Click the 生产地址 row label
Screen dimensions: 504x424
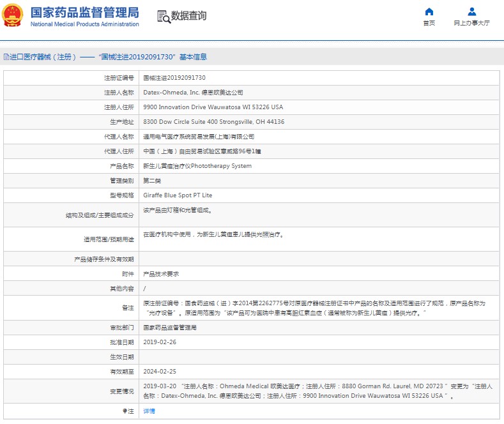click(x=122, y=122)
